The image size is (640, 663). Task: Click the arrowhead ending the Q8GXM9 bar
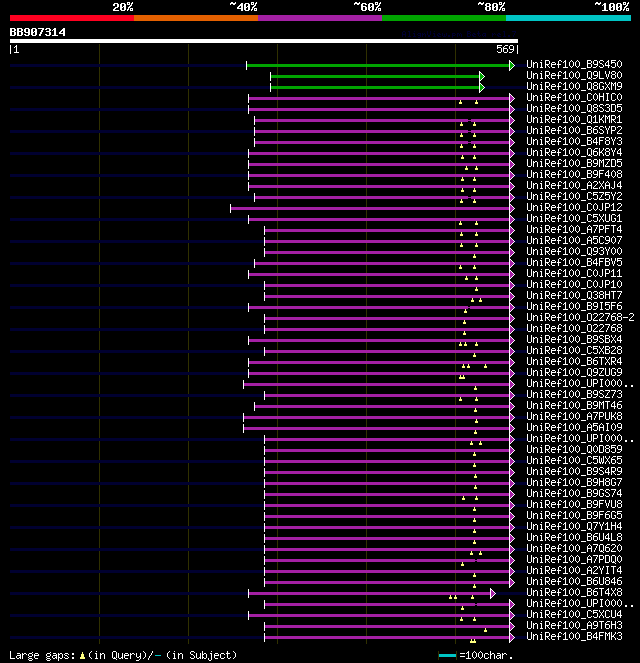[x=482, y=88]
